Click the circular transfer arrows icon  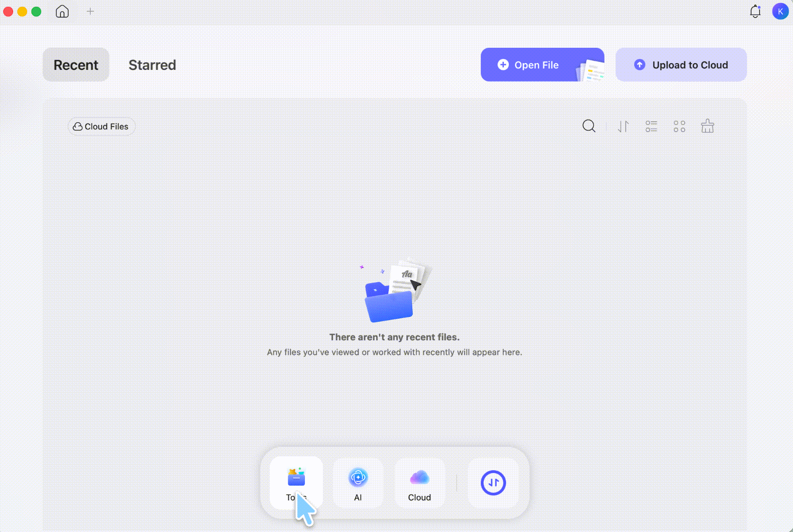(493, 483)
